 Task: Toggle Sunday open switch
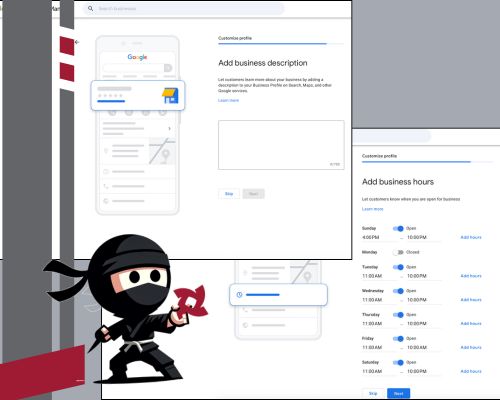click(398, 228)
